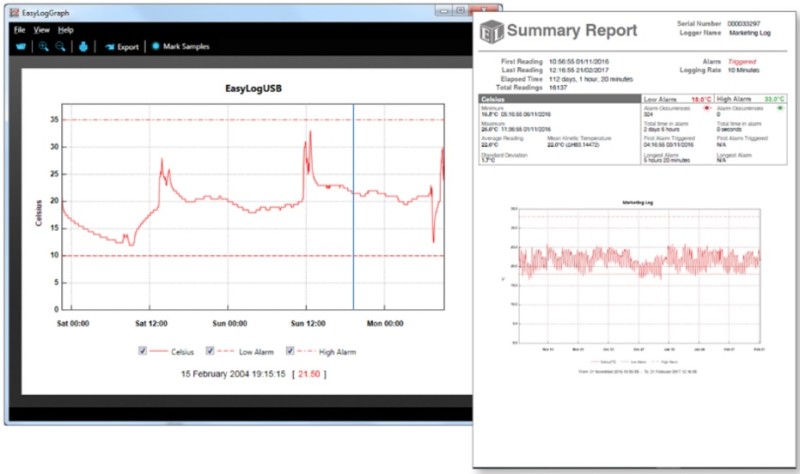Click the zoom out magnifier icon
The width and height of the screenshot is (800, 474).
(x=61, y=47)
